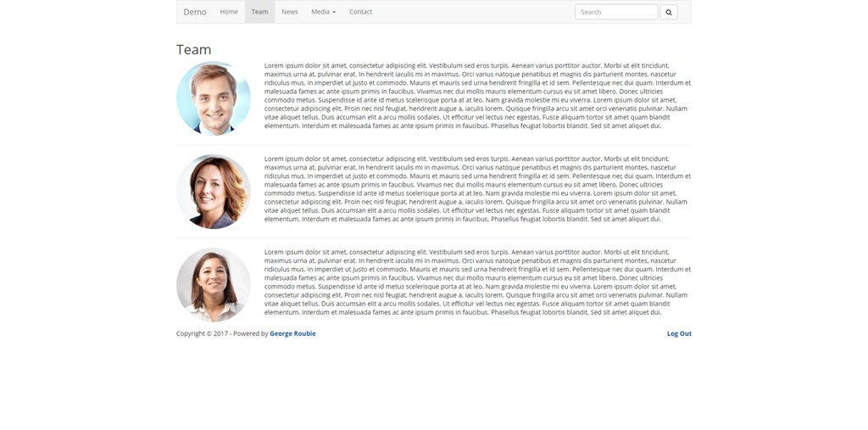Navigate to the Contact page
Viewport: 868px width, 430px height.
click(360, 12)
